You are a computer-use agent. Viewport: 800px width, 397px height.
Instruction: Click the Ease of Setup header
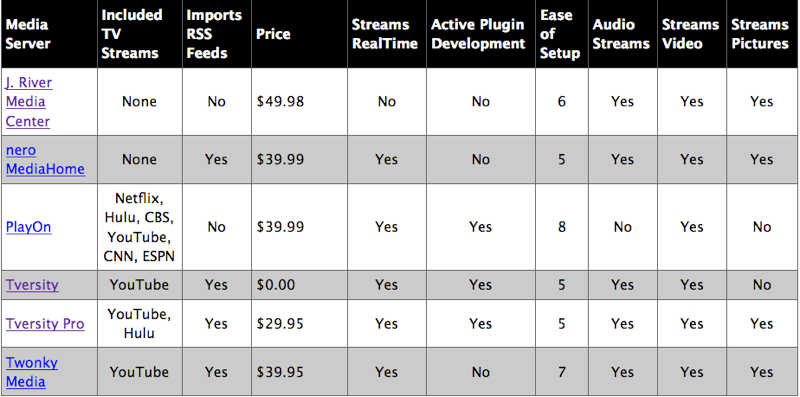pos(561,34)
